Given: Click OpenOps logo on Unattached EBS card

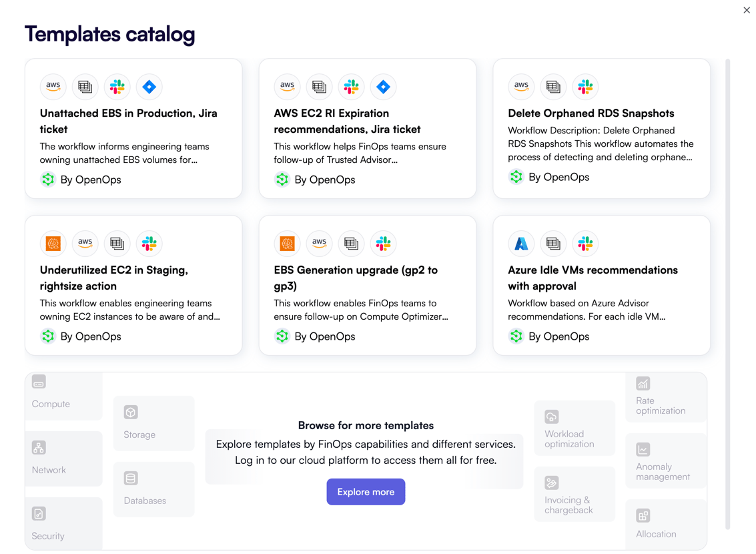Looking at the screenshot, I should [x=48, y=180].
